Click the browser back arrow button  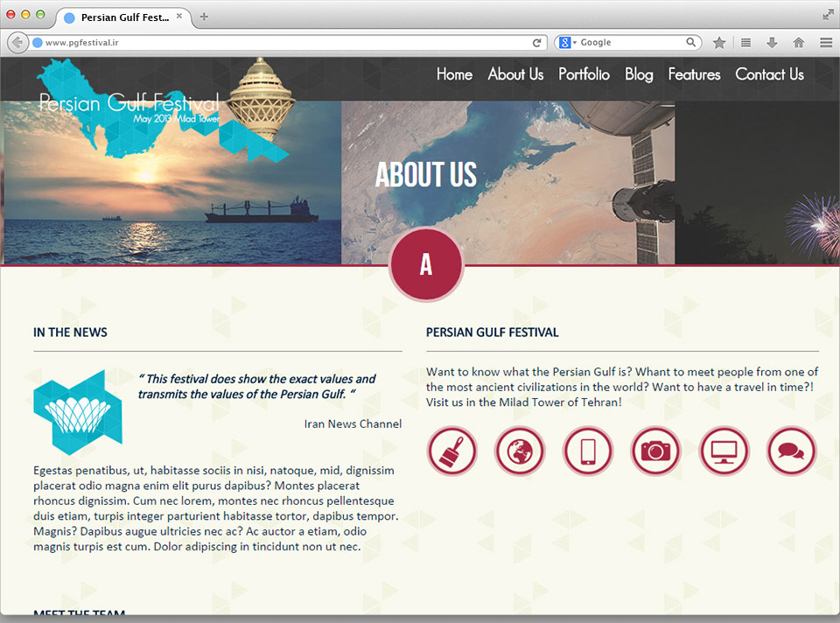[x=17, y=42]
